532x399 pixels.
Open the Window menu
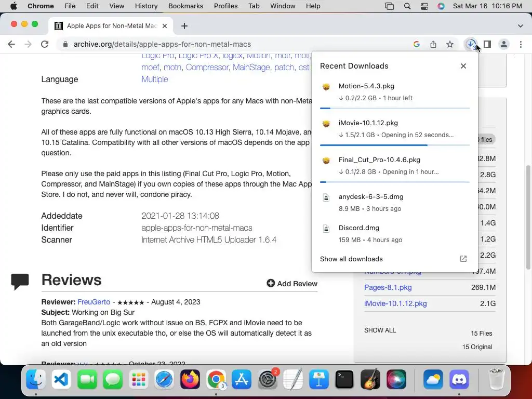tap(283, 6)
